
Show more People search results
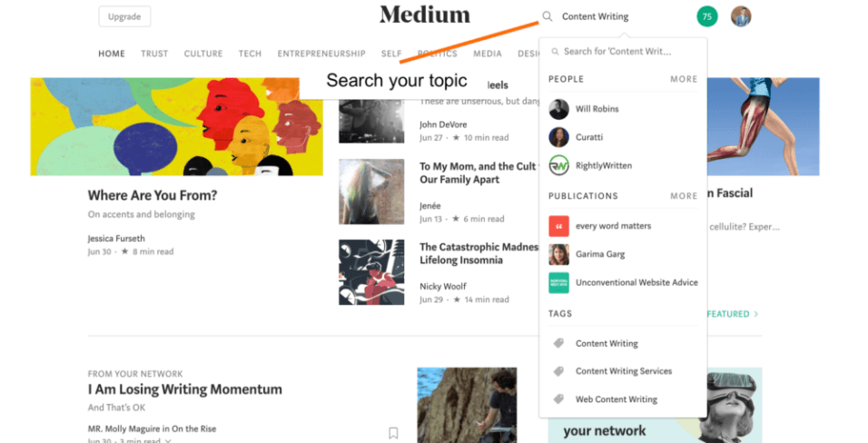pyautogui.click(x=684, y=79)
